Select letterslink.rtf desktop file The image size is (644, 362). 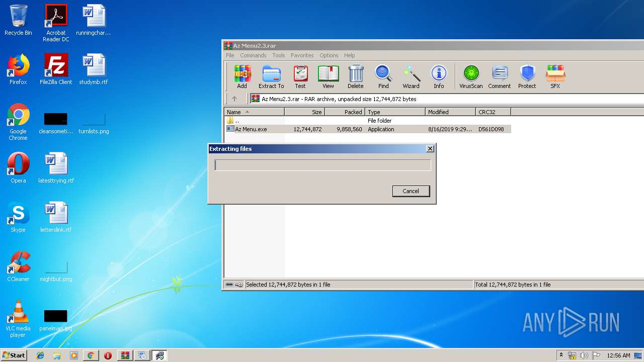[x=56, y=217]
